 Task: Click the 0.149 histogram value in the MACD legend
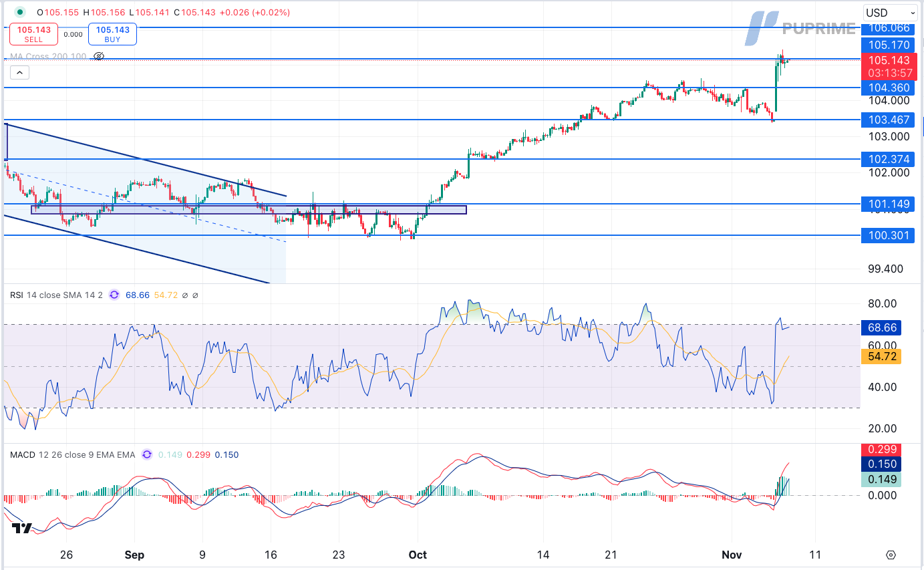169,454
